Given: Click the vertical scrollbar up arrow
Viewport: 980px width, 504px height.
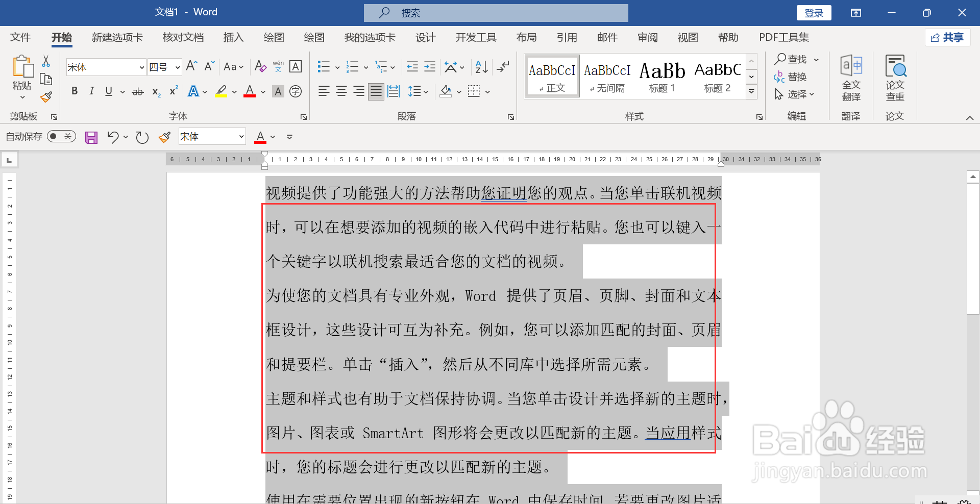Looking at the screenshot, I should point(973,177).
